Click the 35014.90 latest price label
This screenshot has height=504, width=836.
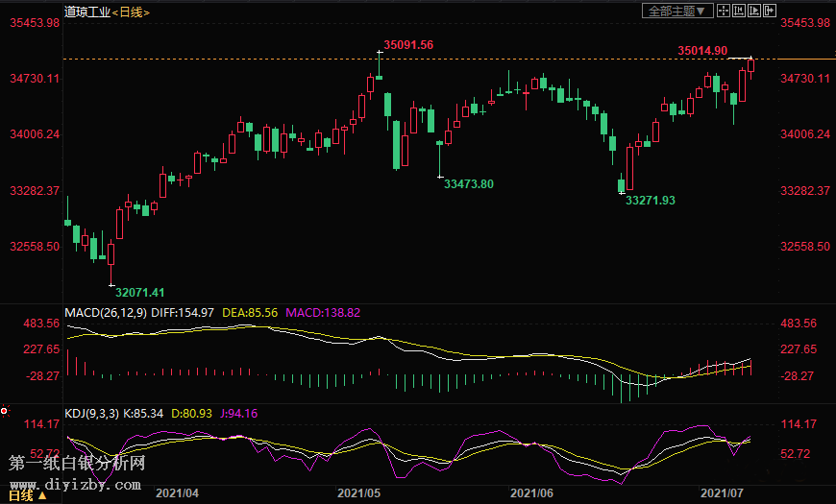click(x=702, y=50)
